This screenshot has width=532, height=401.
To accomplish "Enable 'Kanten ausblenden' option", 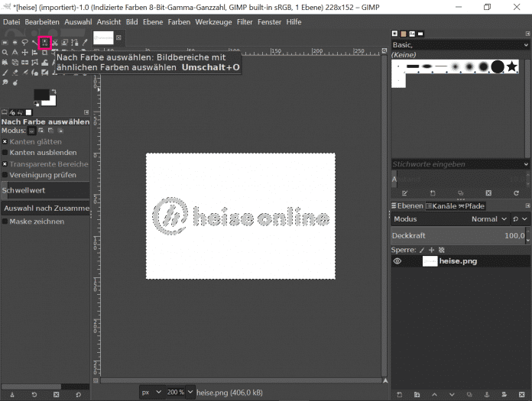I will coord(5,153).
